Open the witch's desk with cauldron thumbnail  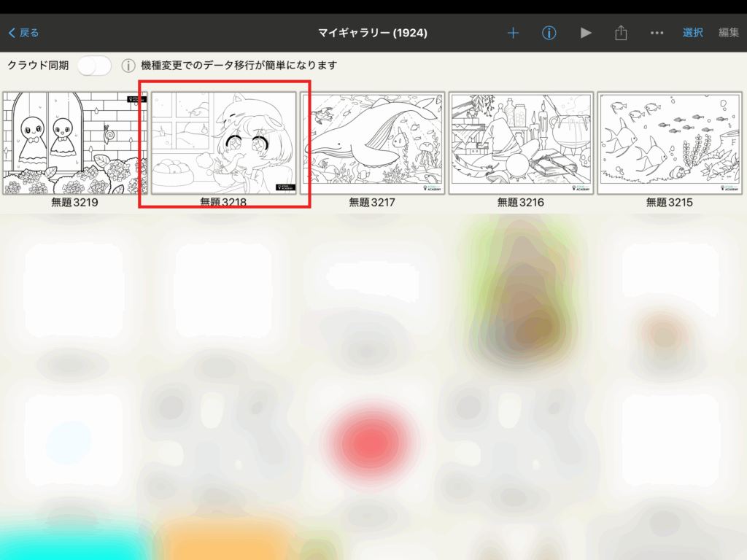[x=521, y=143]
